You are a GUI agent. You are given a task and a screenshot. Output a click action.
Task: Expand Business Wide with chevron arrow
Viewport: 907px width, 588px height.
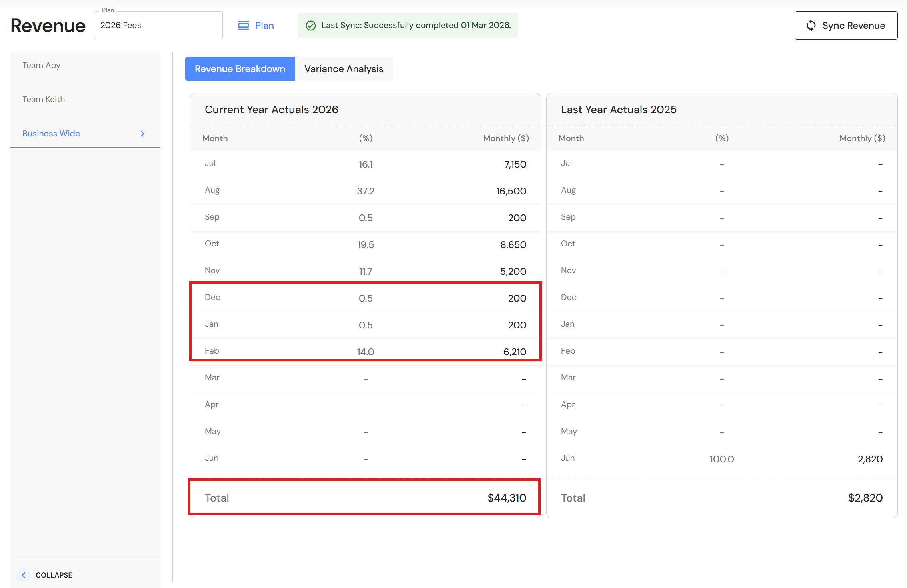point(142,134)
